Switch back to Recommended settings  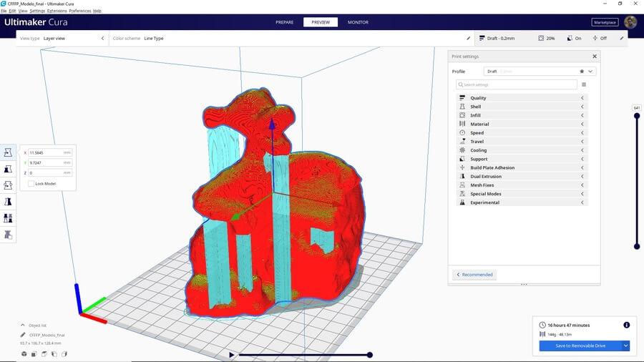(x=474, y=275)
